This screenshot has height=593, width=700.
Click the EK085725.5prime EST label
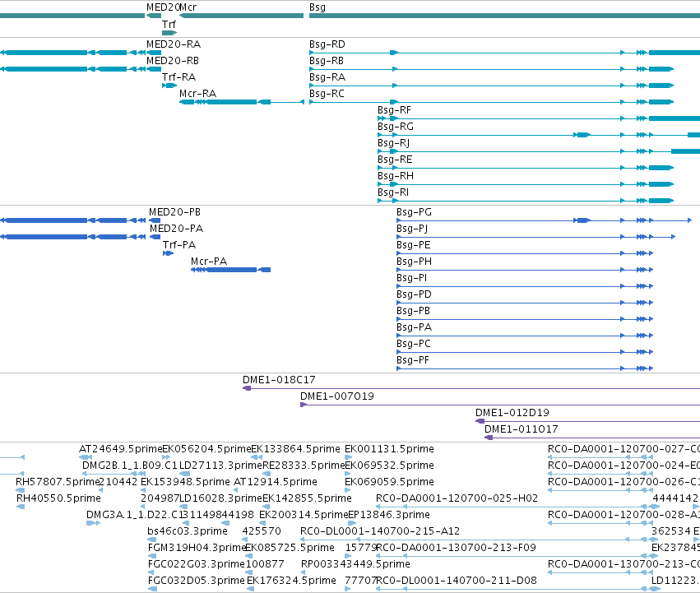pyautogui.click(x=290, y=548)
